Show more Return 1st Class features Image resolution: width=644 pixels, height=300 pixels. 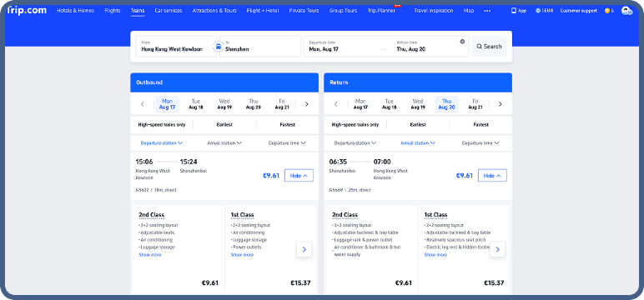(x=435, y=255)
